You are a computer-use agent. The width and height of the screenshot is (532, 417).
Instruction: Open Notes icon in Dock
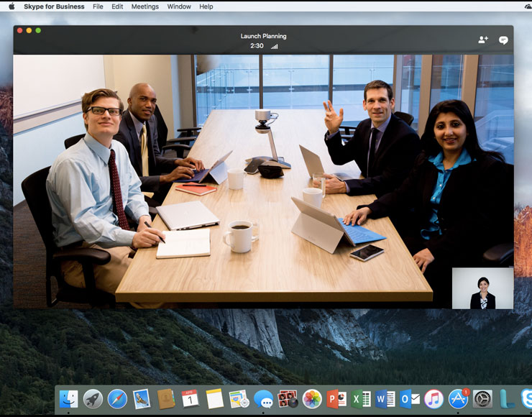pyautogui.click(x=215, y=399)
